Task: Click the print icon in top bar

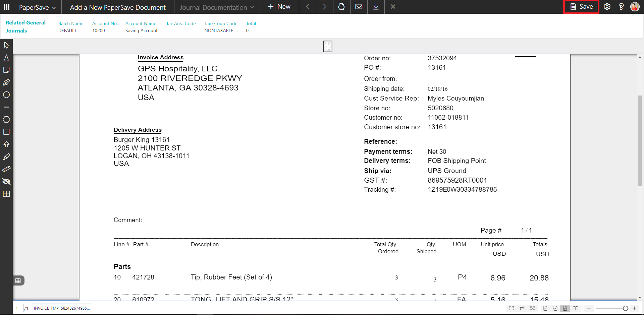Action: [341, 7]
